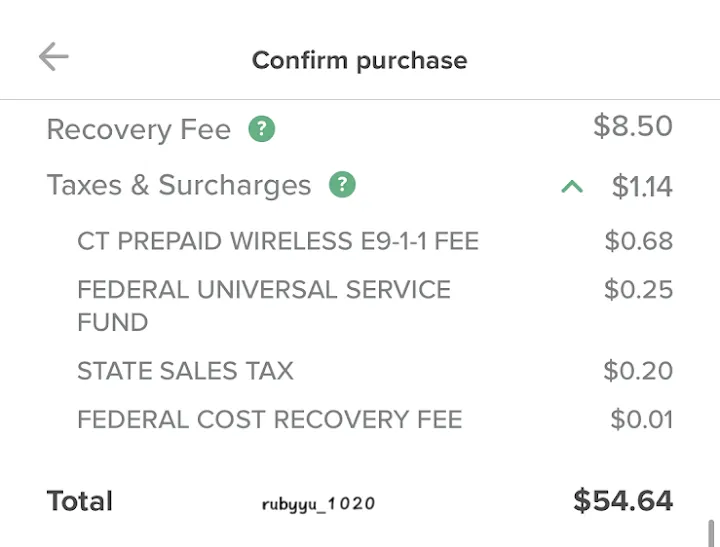Screen dimensions: 720x547
Task: Click CT PREPAID WIRELESS E9-1-1 FEE row
Action: (x=277, y=241)
